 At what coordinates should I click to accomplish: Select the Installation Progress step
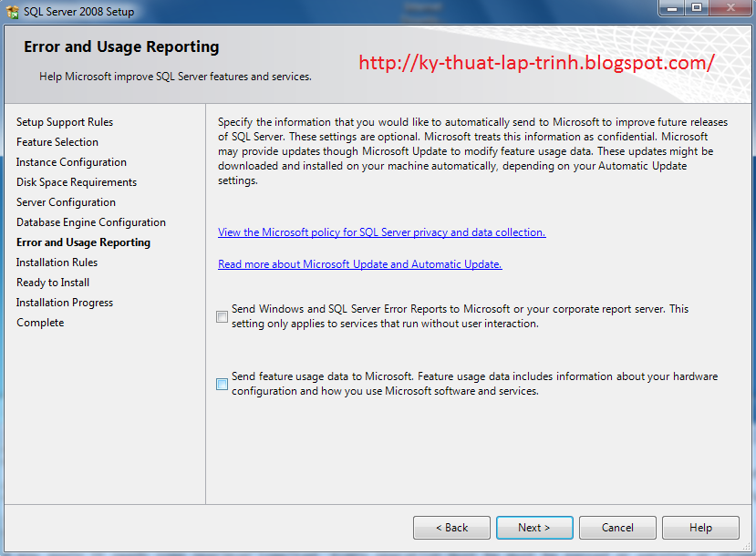click(x=65, y=303)
